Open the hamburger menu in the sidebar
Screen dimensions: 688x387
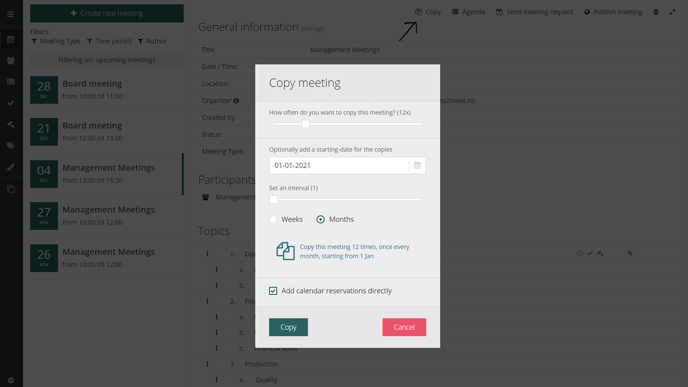11,14
